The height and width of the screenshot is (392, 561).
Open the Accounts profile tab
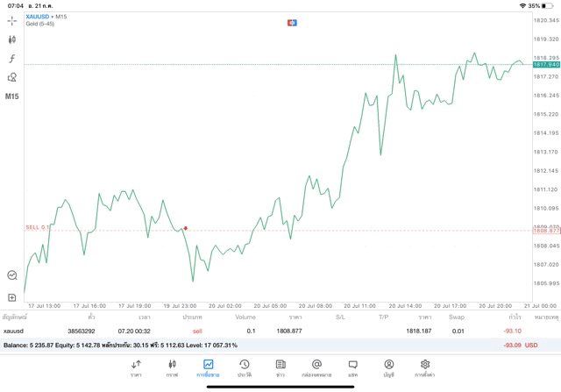point(388,367)
